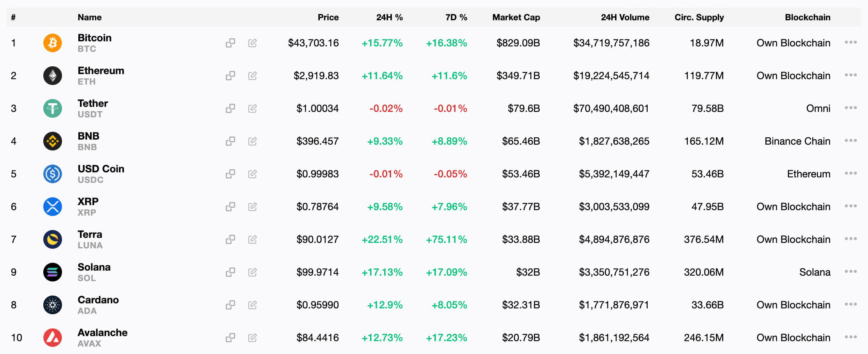Open the edit icon for Ethereum

tap(253, 76)
